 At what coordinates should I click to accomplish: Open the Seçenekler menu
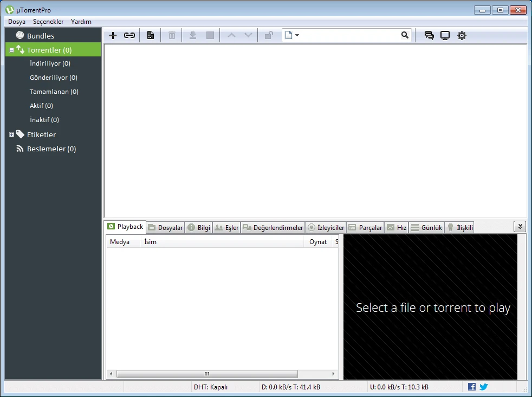pyautogui.click(x=48, y=22)
